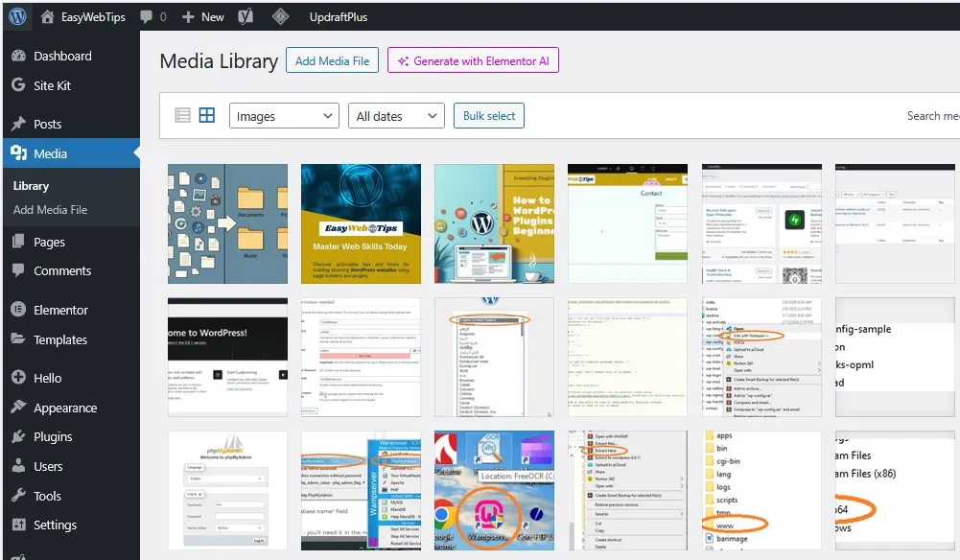Screen dimensions: 960x560
Task: Expand the Images media type dropdown
Action: pos(284,116)
